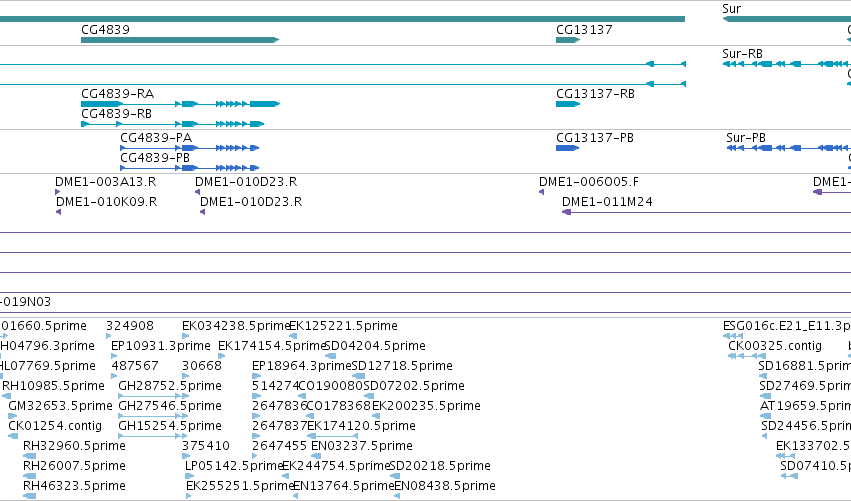Select the CG4839-PA protein label

(x=156, y=138)
